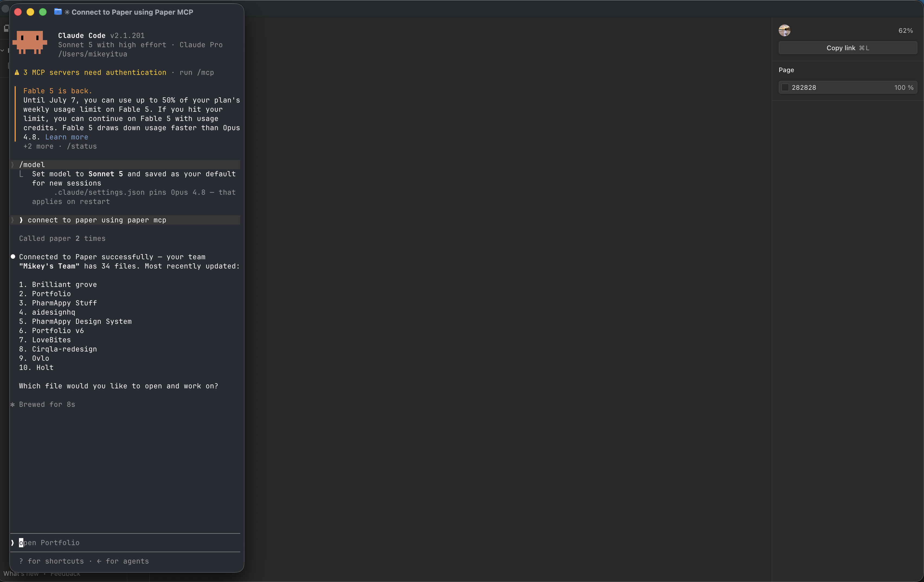924x582 pixels.
Task: Click the Fable 5 is back heading
Action: [58, 91]
